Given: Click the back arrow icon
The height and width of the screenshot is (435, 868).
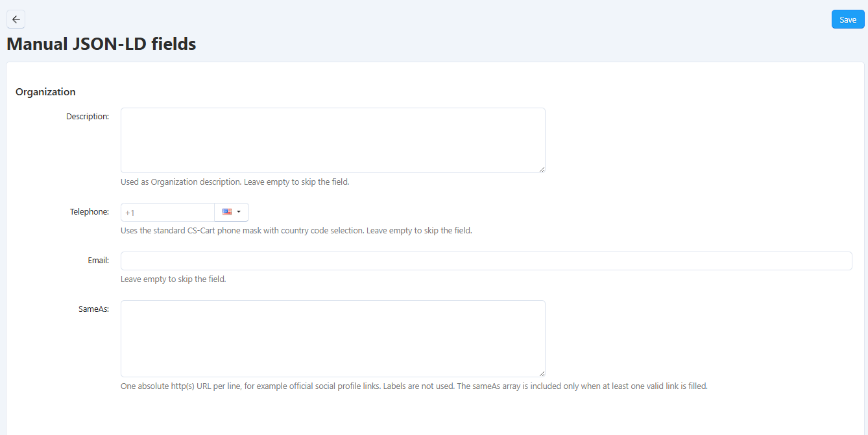Looking at the screenshot, I should [16, 19].
